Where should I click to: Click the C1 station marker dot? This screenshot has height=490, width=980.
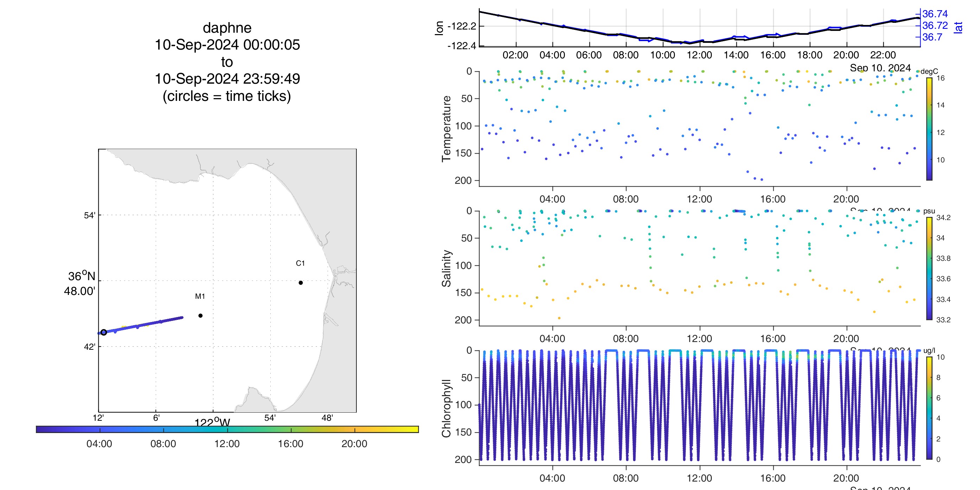pos(301,283)
